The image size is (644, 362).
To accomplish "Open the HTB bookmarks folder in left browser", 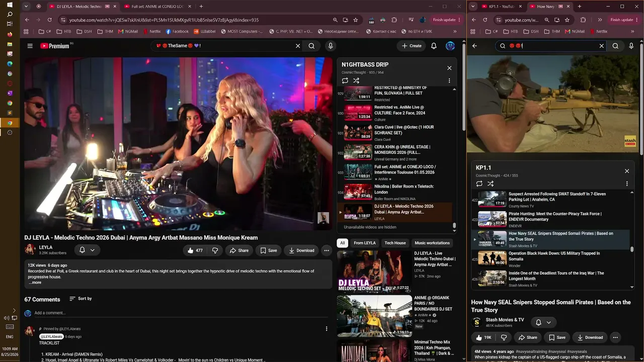I will pos(63,31).
